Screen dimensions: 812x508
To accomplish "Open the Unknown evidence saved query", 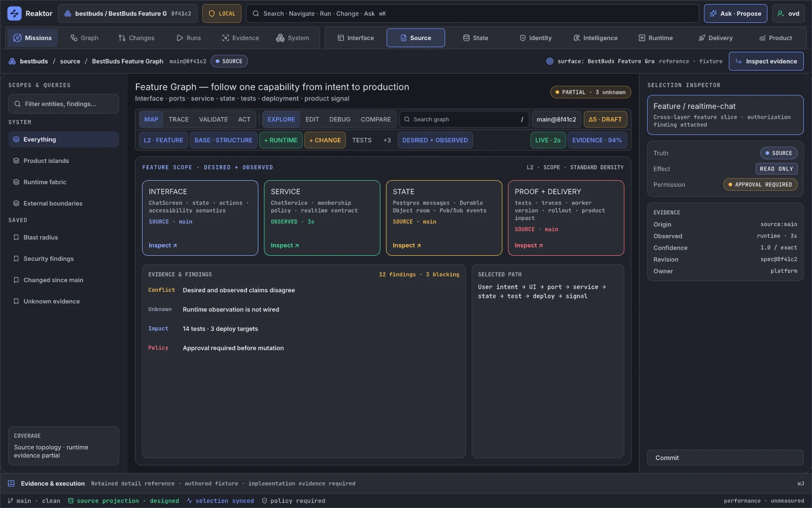I will tap(63, 301).
